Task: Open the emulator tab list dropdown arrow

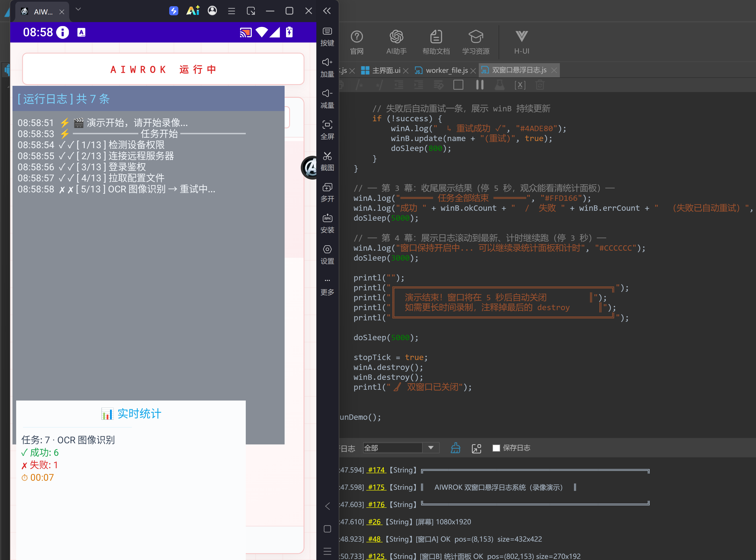Action: [x=78, y=10]
